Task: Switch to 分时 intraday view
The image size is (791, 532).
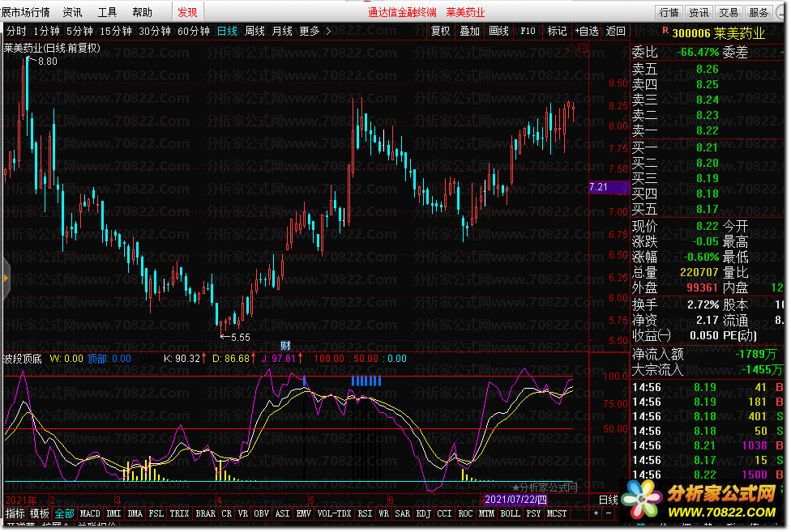Action: pyautogui.click(x=16, y=32)
